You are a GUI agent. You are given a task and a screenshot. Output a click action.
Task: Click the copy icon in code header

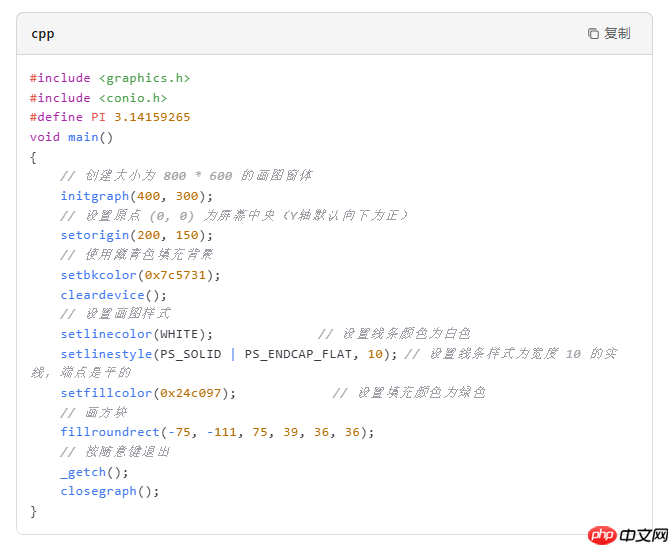tap(593, 34)
